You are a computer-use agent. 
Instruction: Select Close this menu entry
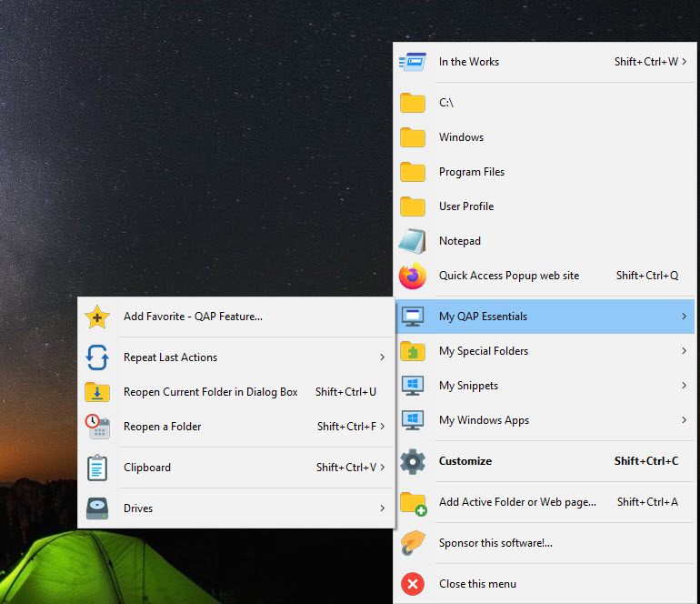pyautogui.click(x=545, y=584)
